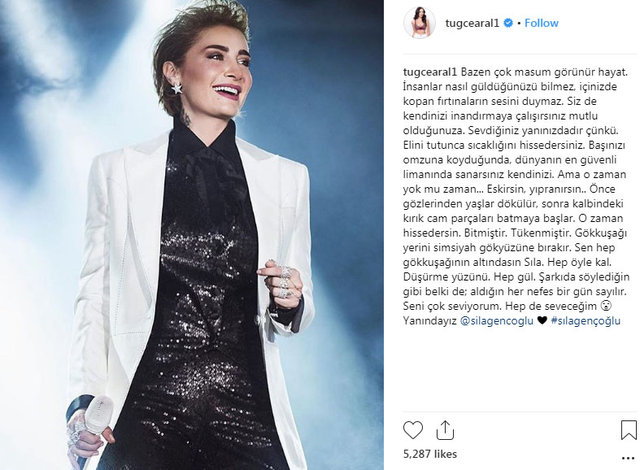Click the bold tugcearal1 name starting the caption
Screen dimensions: 640x470
(429, 72)
